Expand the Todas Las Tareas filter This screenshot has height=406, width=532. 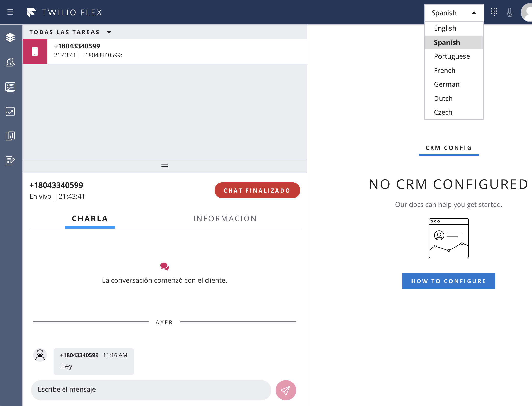pyautogui.click(x=109, y=32)
